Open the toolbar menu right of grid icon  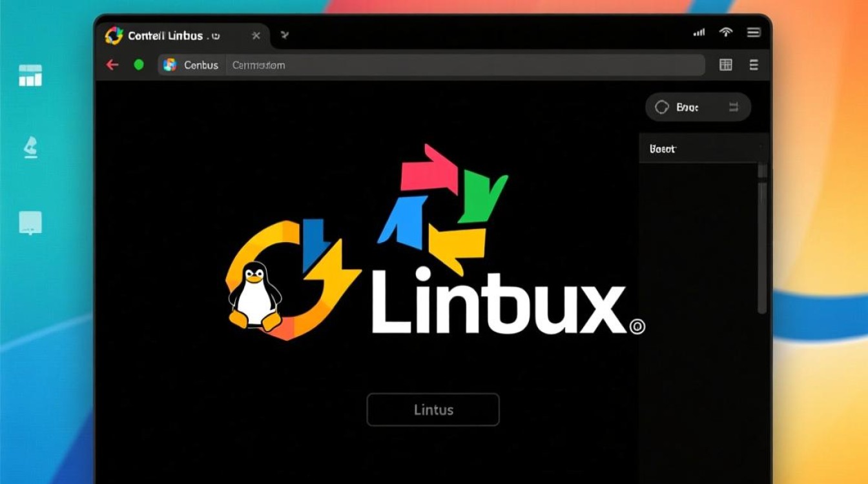[753, 65]
